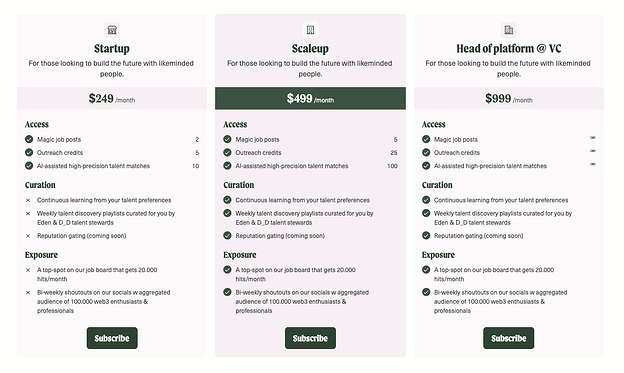
Task: Click the infinity symbol for VC Magic job posts
Action: click(593, 138)
